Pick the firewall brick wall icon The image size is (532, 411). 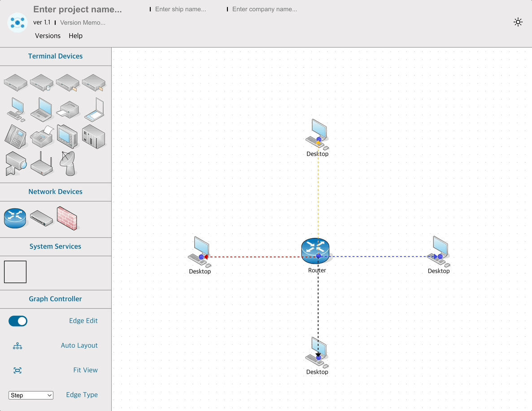pos(67,218)
